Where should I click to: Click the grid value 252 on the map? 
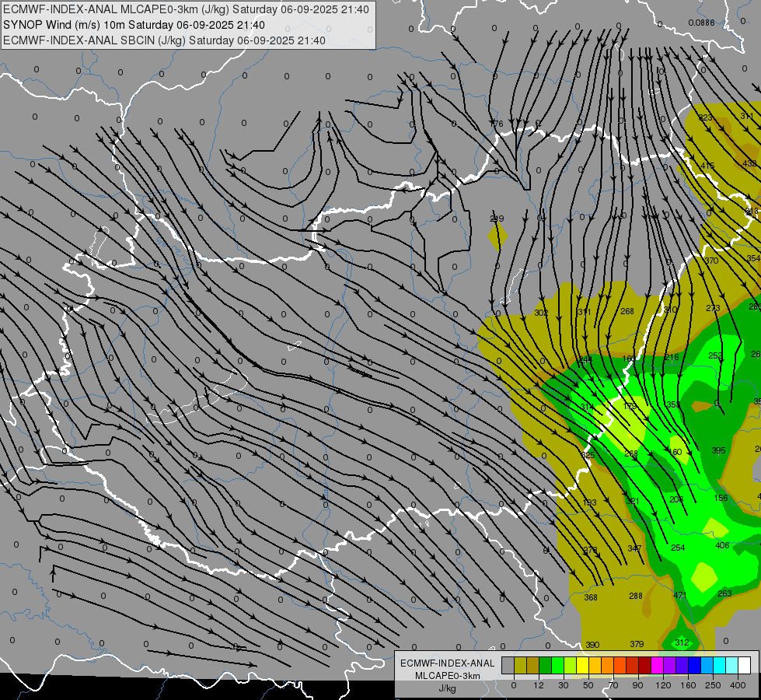tap(715, 355)
